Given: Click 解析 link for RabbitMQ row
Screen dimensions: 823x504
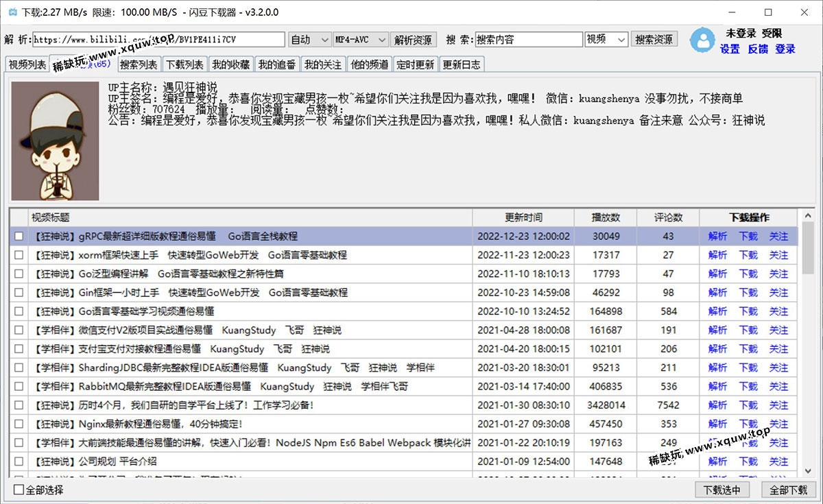Looking at the screenshot, I should tap(718, 387).
